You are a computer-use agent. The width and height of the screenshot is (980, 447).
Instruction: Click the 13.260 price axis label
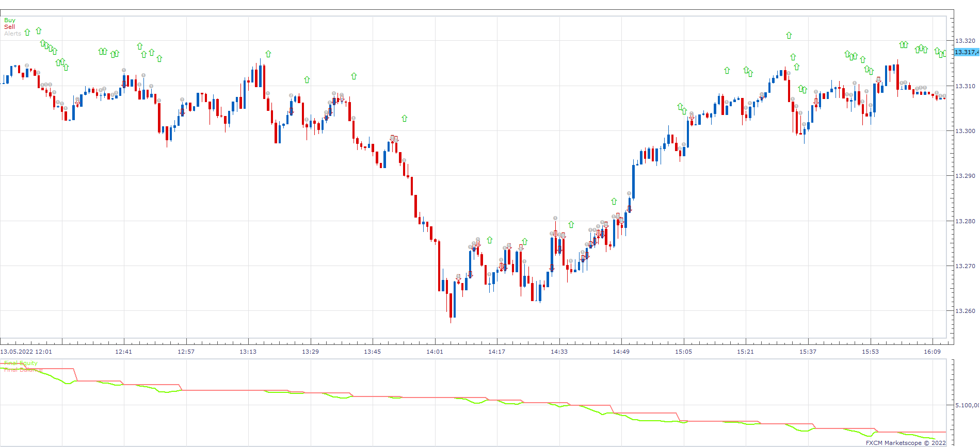pos(965,311)
